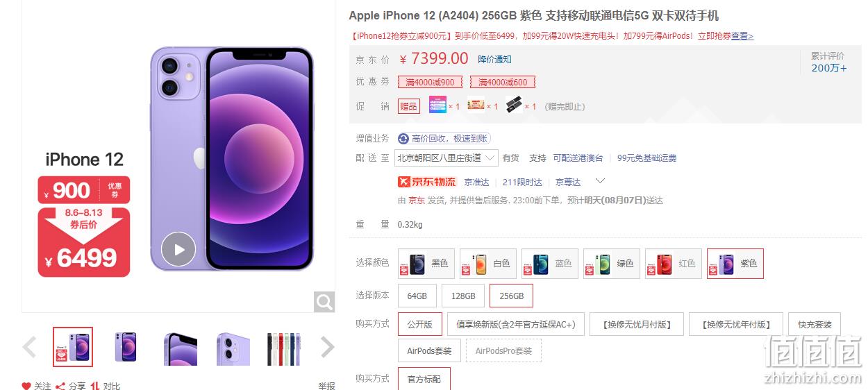This screenshot has width=868, height=390.
Task: Click the 京东物流 logo
Action: tap(427, 182)
